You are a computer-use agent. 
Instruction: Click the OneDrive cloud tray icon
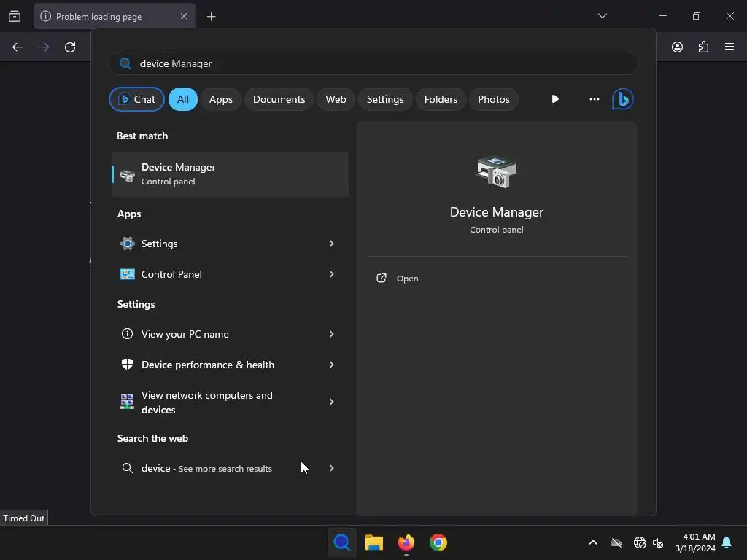click(x=616, y=542)
